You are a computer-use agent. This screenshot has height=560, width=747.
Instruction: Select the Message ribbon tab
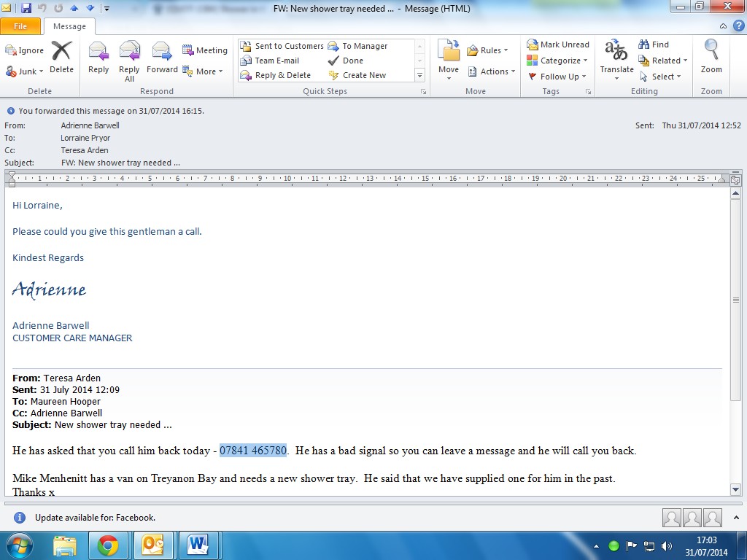pyautogui.click(x=69, y=27)
